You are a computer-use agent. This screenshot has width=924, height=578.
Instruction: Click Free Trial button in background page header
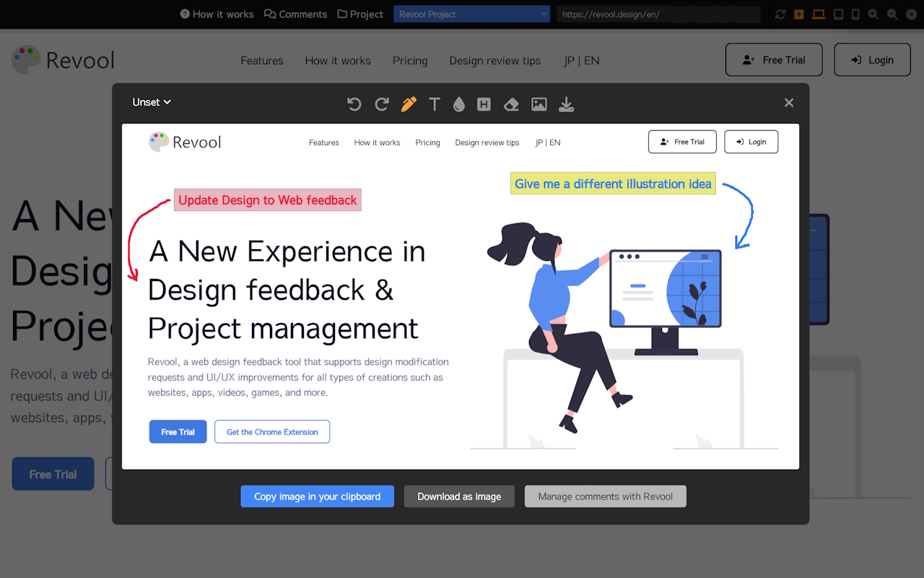(x=774, y=60)
